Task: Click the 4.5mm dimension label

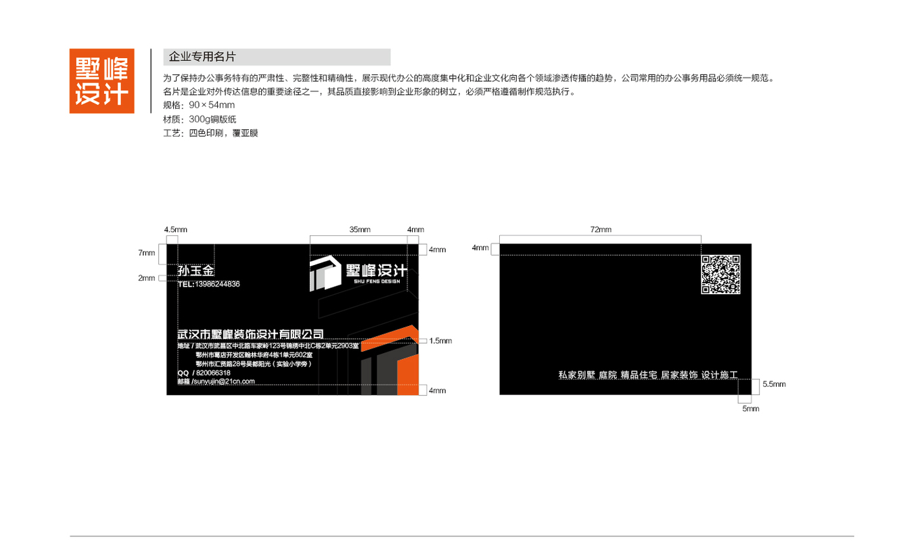Action: (176, 230)
